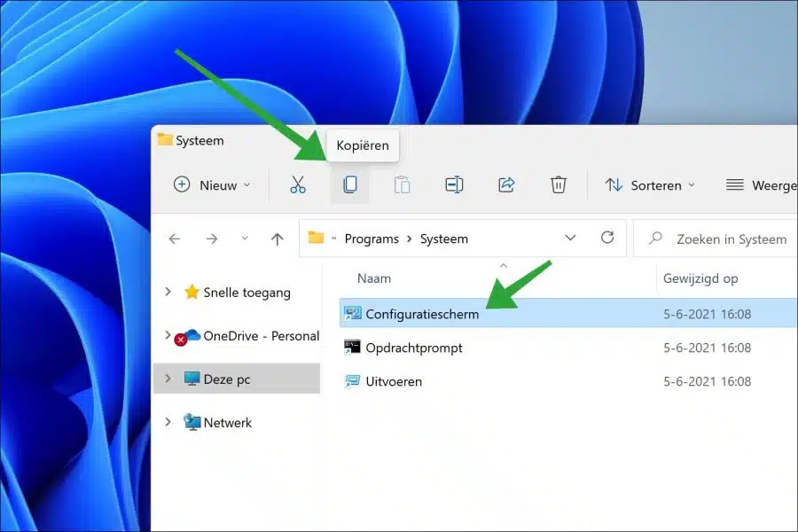This screenshot has width=798, height=532.
Task: Click the Copy (Kopiëren) icon
Action: (x=349, y=184)
